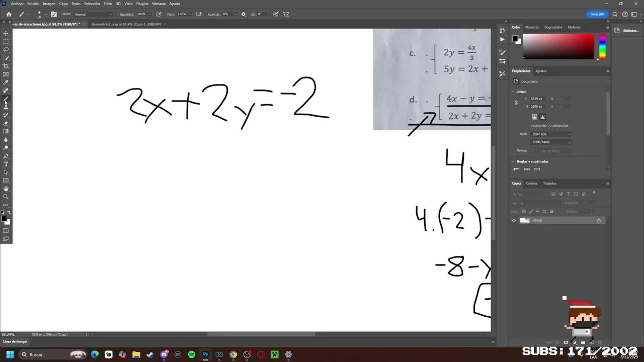The width and height of the screenshot is (644, 362).
Task: Switch to the Ajustes tab
Action: click(x=541, y=71)
